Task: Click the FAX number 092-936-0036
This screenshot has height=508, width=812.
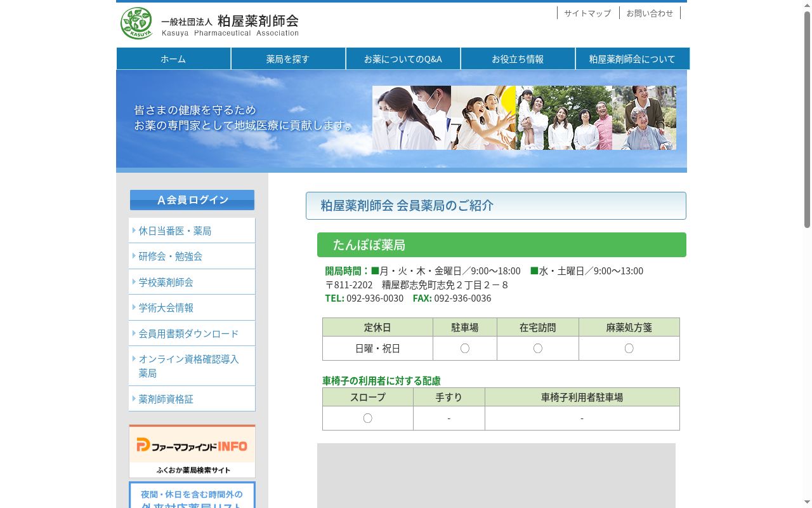Action: (x=462, y=298)
